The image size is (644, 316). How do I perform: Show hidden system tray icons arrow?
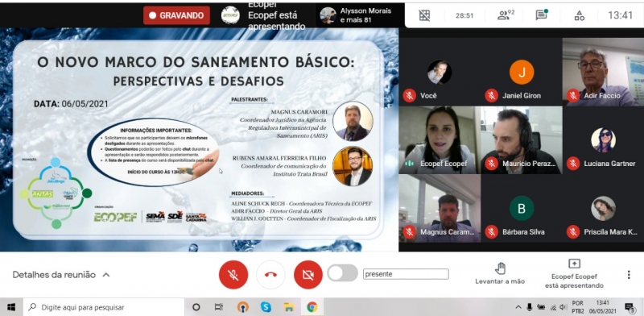pos(518,307)
